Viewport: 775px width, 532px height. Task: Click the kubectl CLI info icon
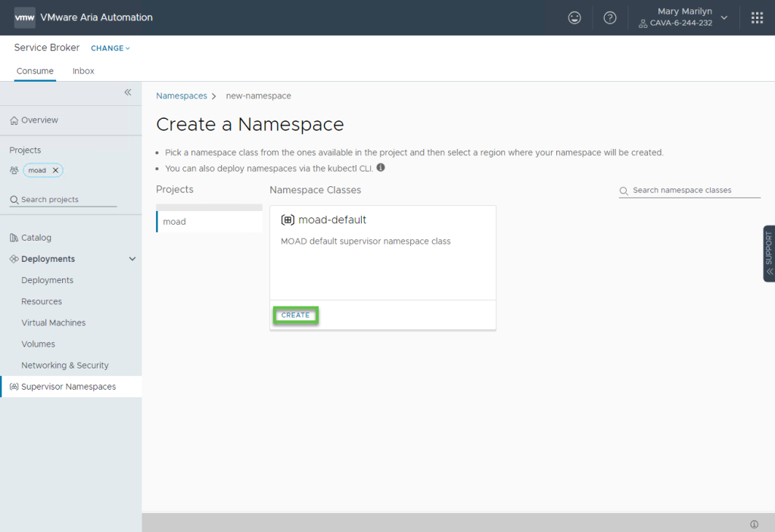tap(381, 168)
